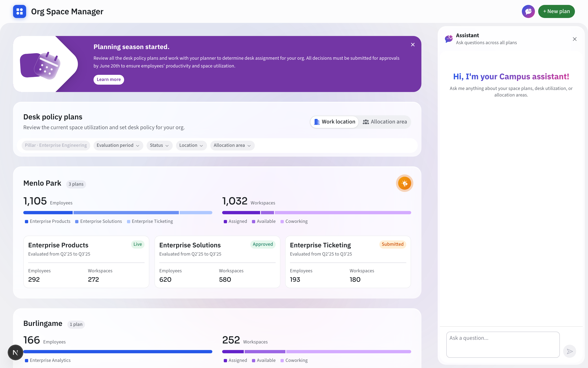The height and width of the screenshot is (368, 588).
Task: Click the round N badge at bottom-left
Action: pos(15,352)
